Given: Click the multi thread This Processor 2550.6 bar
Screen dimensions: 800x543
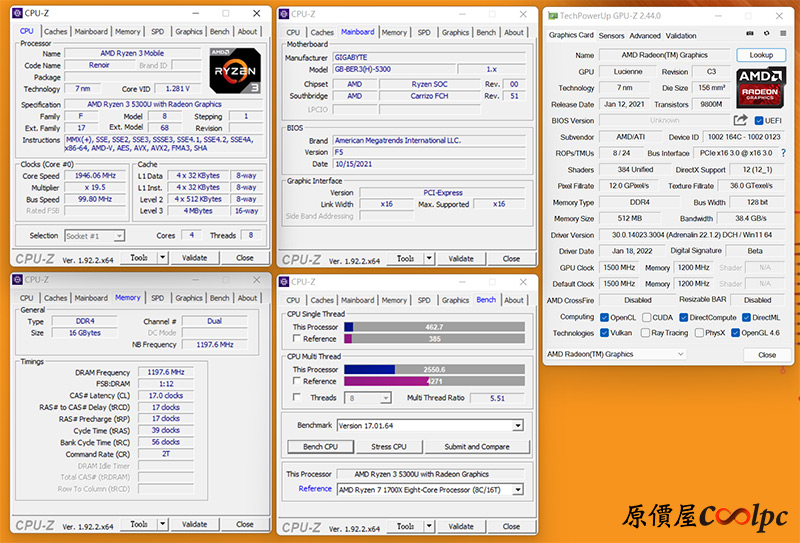Looking at the screenshot, I should (434, 369).
